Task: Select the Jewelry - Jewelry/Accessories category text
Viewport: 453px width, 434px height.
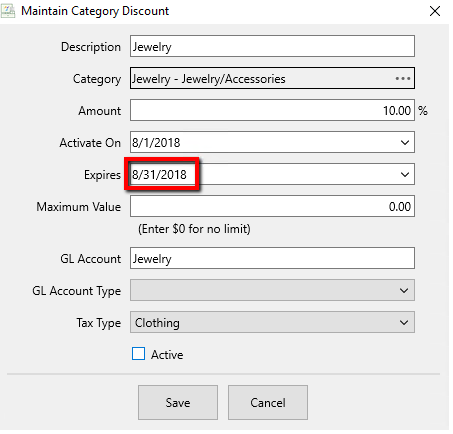Action: (x=209, y=79)
